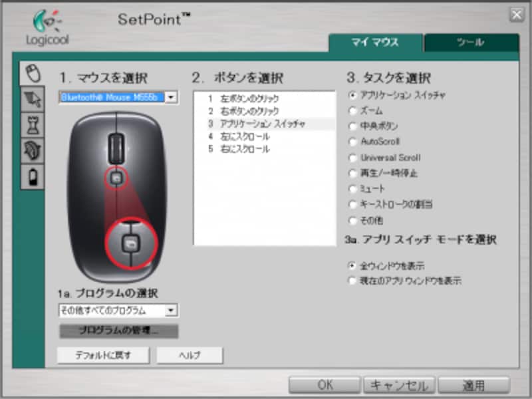Select the AutoScroll radio option

(352, 142)
